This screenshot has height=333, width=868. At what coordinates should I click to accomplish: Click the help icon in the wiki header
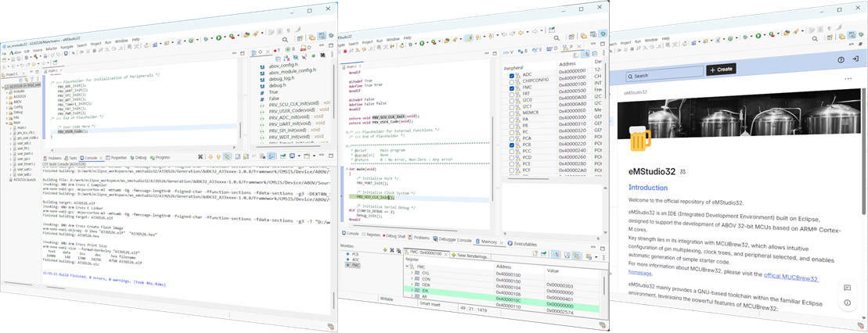coord(841,59)
